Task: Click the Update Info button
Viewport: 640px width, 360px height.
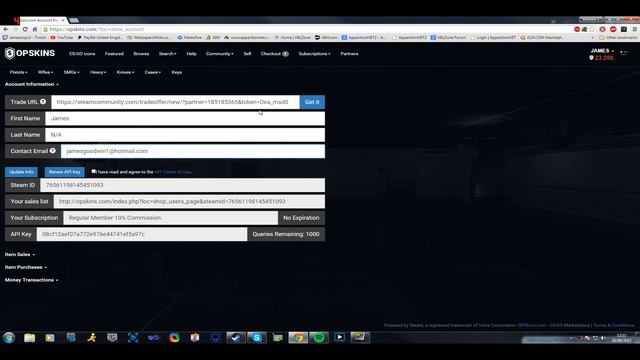Action: point(21,172)
